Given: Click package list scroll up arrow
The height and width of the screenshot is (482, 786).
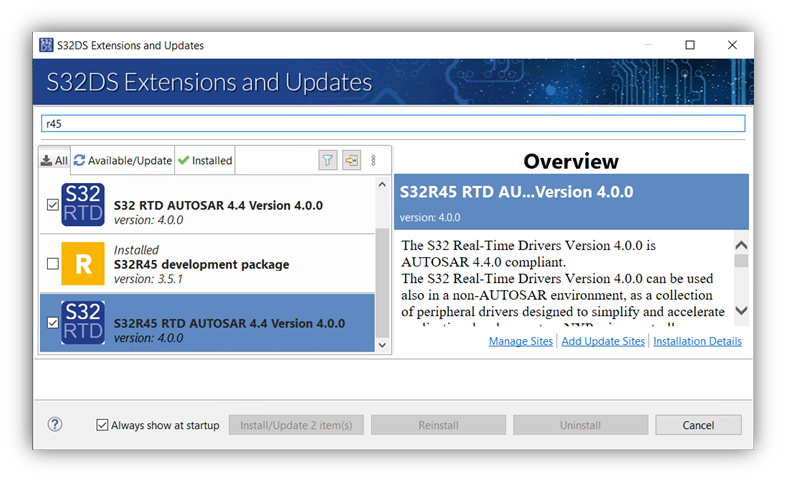Looking at the screenshot, I should click(x=382, y=184).
